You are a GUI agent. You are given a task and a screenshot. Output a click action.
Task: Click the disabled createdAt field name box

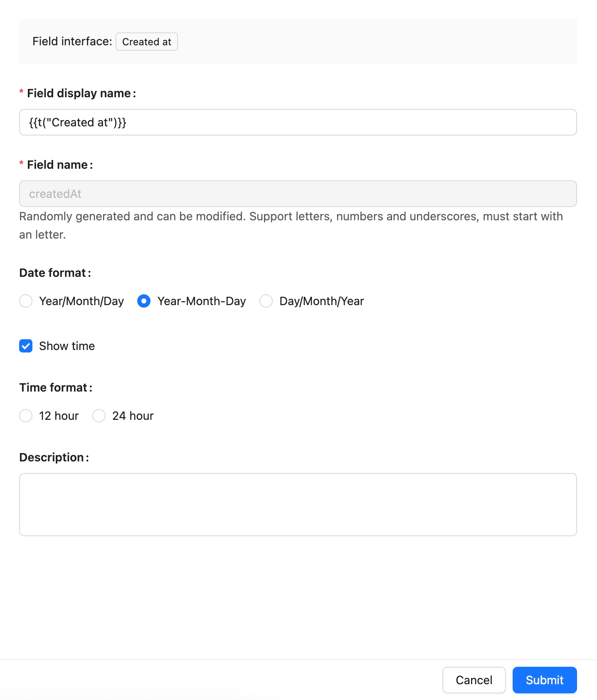click(x=298, y=194)
